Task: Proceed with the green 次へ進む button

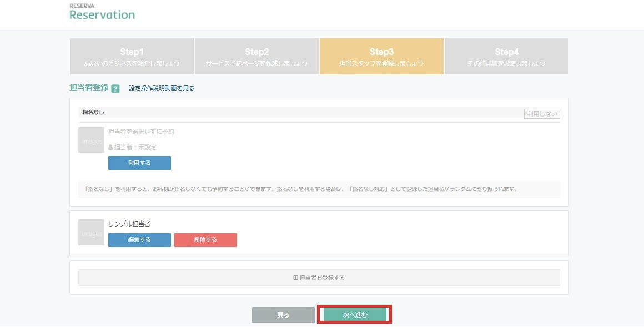Action: coord(355,315)
